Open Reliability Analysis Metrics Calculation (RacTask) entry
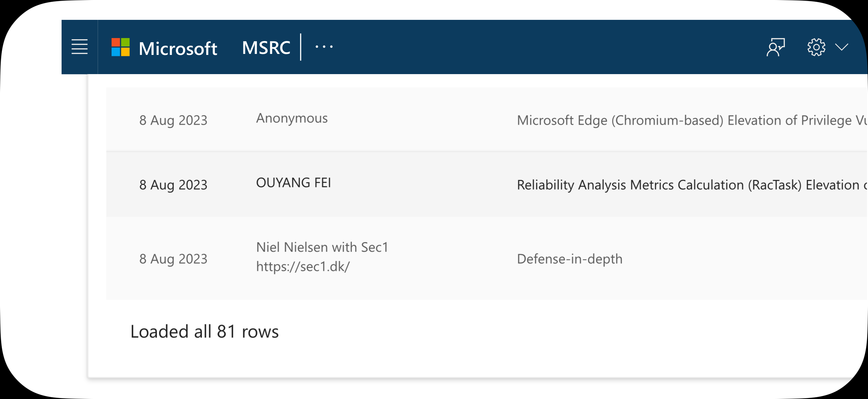This screenshot has height=399, width=868. (693, 185)
